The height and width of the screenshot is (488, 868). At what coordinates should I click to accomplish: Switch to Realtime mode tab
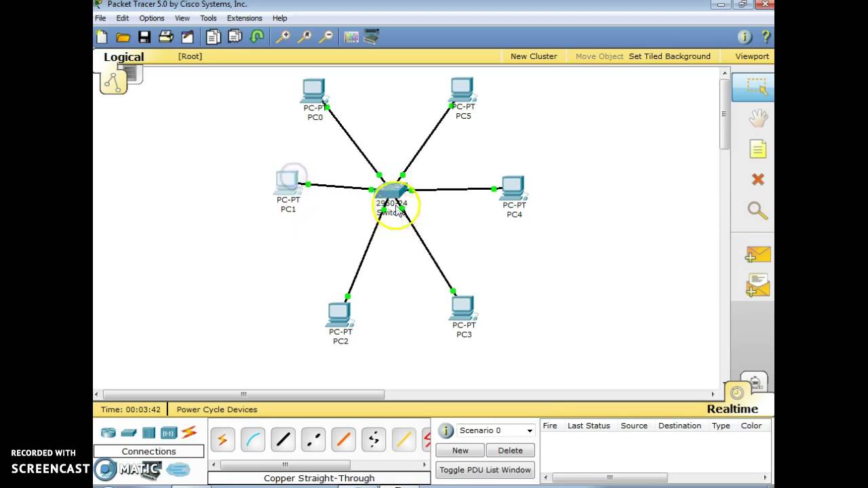(732, 409)
